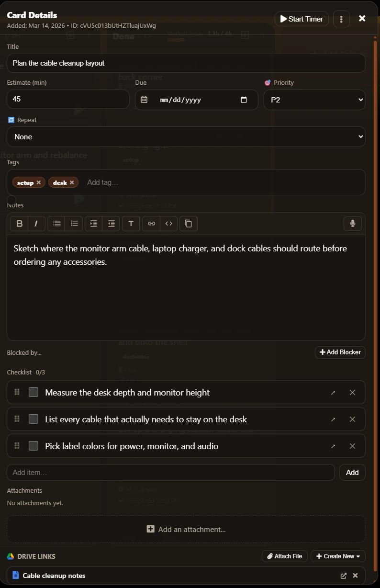Open the Create New dropdown for Drive
The height and width of the screenshot is (588, 380).
[338, 556]
